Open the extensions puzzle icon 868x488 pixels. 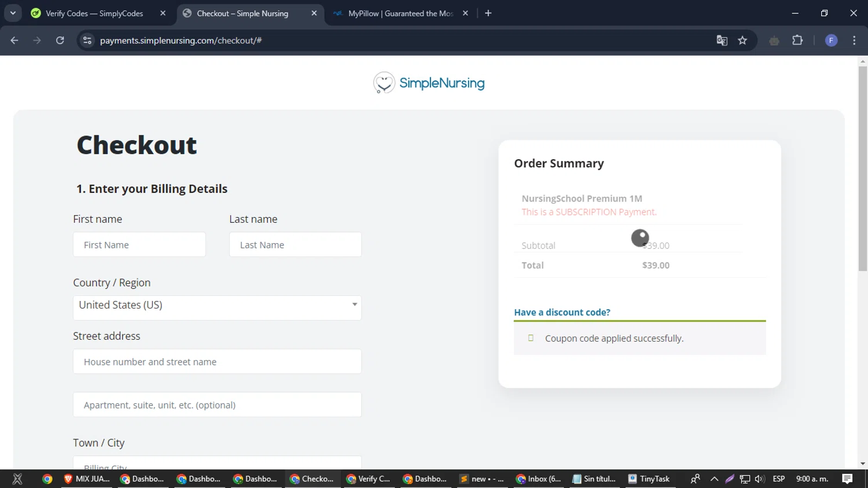tap(797, 41)
